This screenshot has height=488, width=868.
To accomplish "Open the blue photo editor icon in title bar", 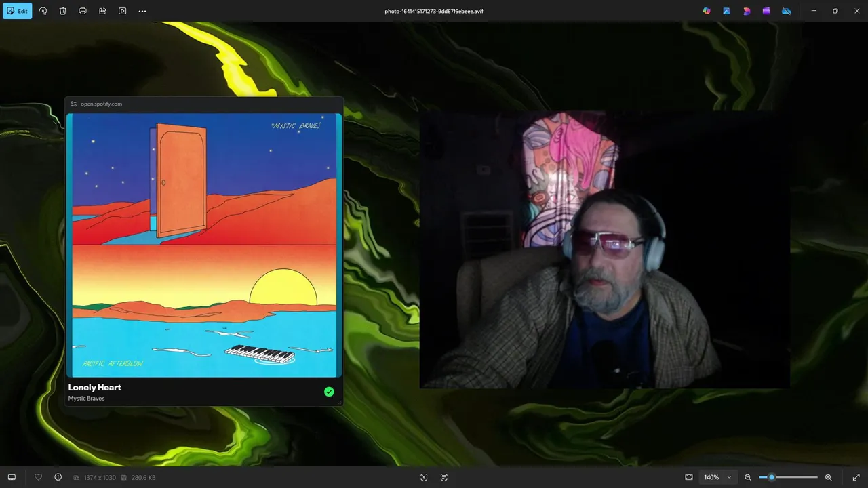I will (726, 11).
